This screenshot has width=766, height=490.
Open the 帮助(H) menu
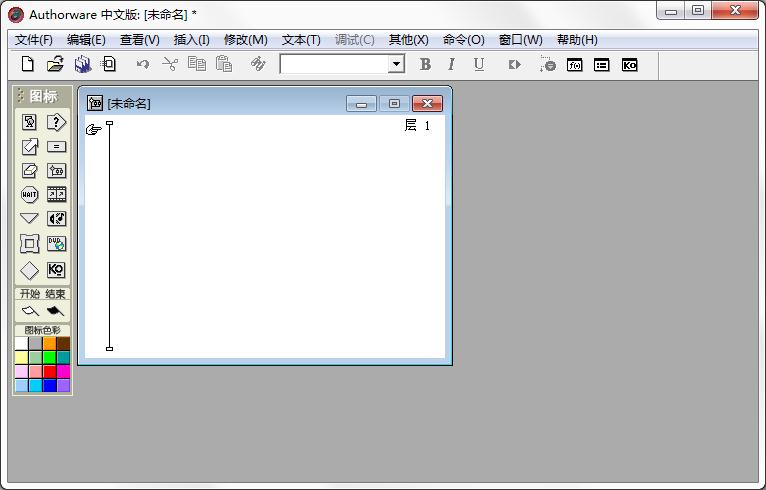click(577, 40)
